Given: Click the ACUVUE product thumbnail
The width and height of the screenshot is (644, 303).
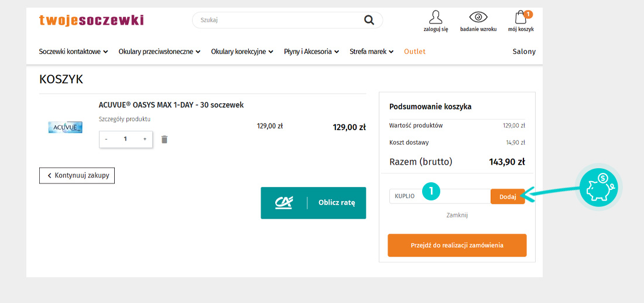Looking at the screenshot, I should click(x=66, y=127).
